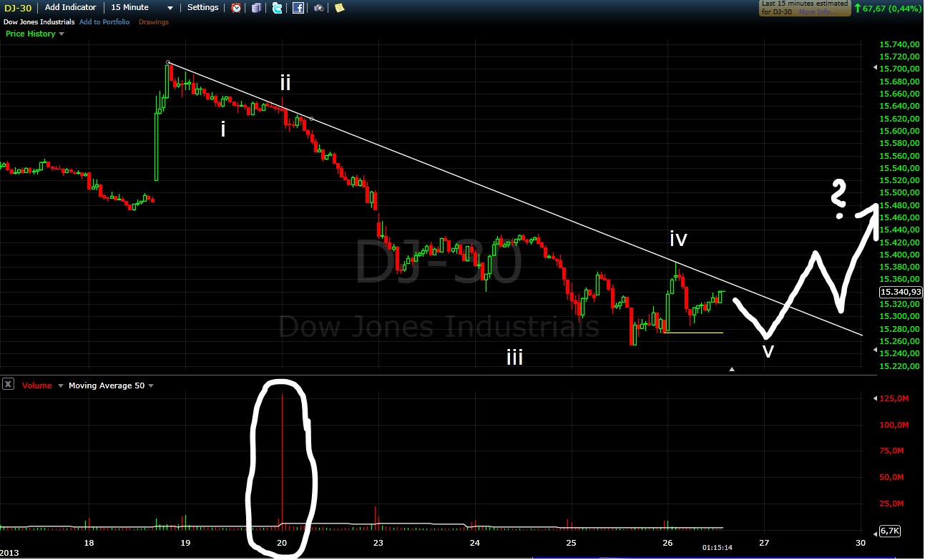Close the Volume panel with X button
Viewport: 925px width, 560px height.
click(8, 384)
